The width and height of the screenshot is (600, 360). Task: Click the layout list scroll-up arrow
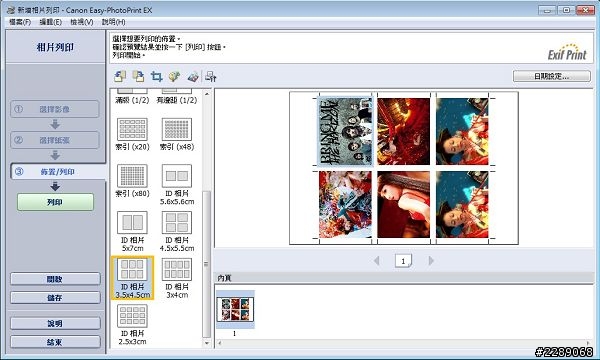click(207, 93)
